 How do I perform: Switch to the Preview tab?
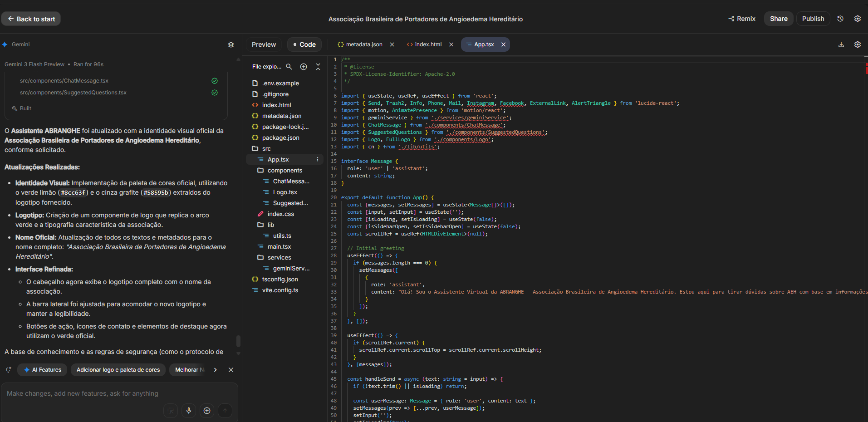pyautogui.click(x=263, y=44)
